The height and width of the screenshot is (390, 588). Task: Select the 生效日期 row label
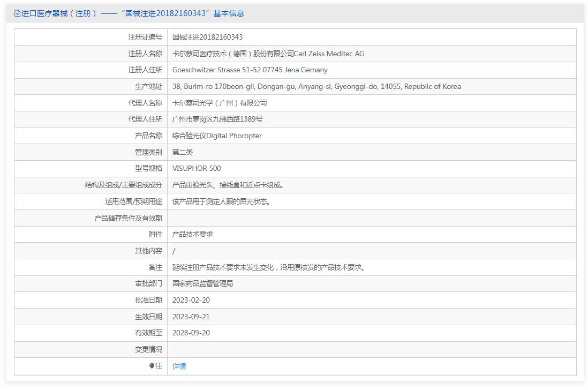[148, 317]
